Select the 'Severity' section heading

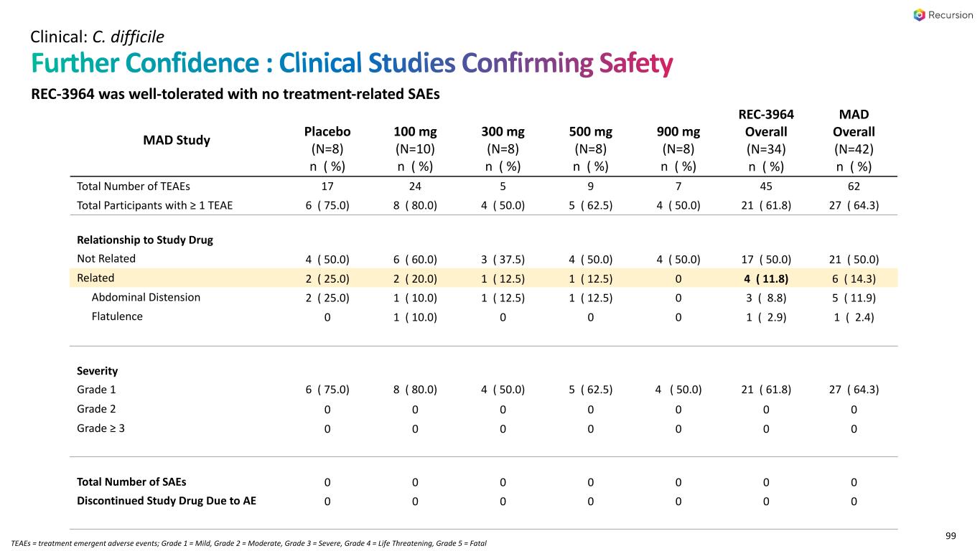pyautogui.click(x=97, y=371)
